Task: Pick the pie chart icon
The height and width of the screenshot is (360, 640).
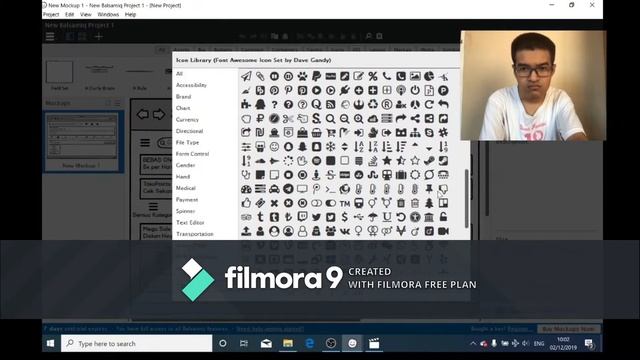Action: coord(429,76)
